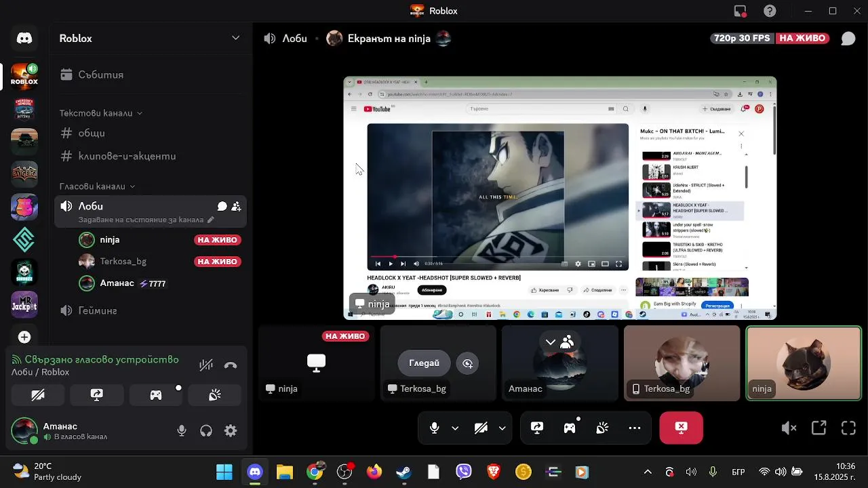Open File Explorer from taskbar

point(285,472)
